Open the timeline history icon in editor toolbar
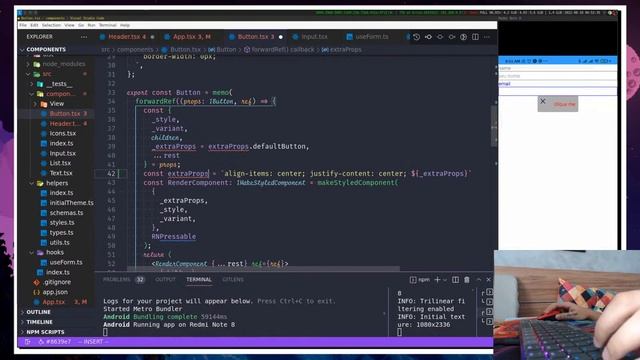 click(416, 37)
